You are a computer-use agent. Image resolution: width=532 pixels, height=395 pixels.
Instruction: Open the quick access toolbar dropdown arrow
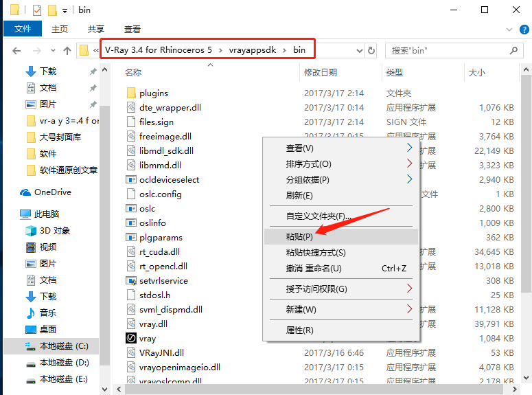(65, 11)
